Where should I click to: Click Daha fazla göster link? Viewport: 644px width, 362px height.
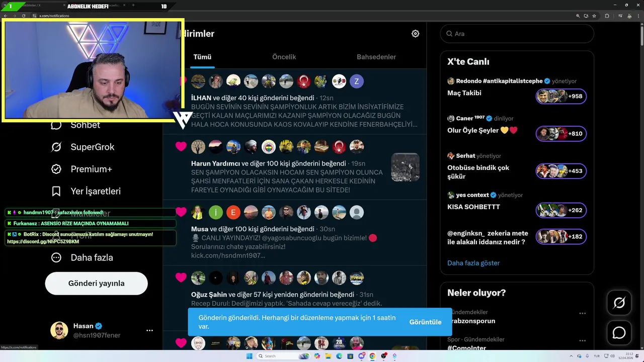[x=473, y=263]
